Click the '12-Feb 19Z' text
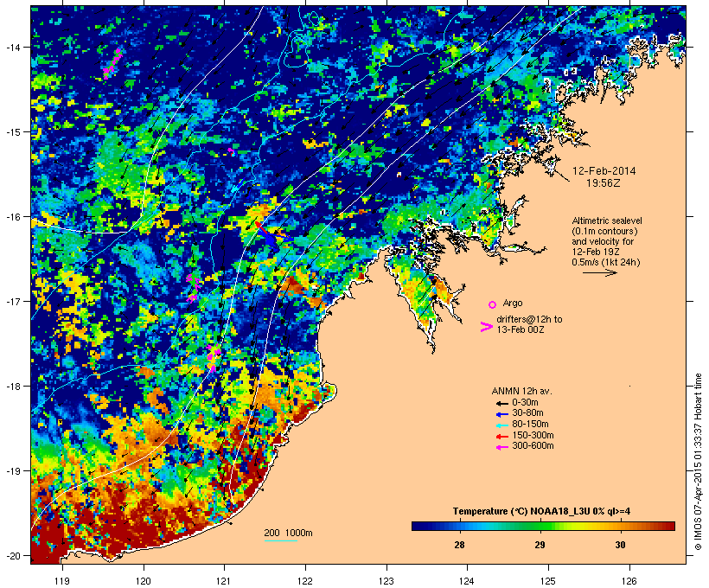Viewport: 709px width, 588px height. click(x=596, y=252)
